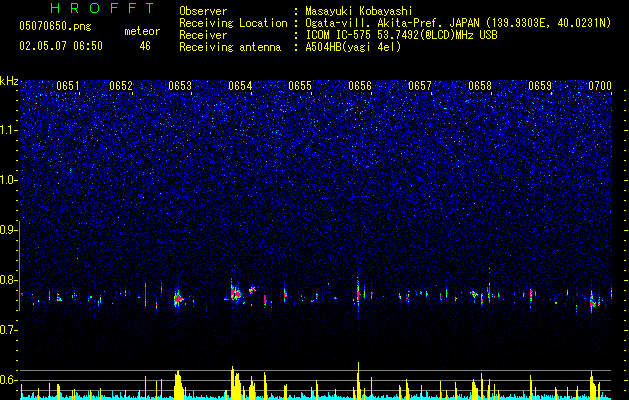Click the 0652 time marker
The height and width of the screenshot is (400, 629).
coord(121,86)
